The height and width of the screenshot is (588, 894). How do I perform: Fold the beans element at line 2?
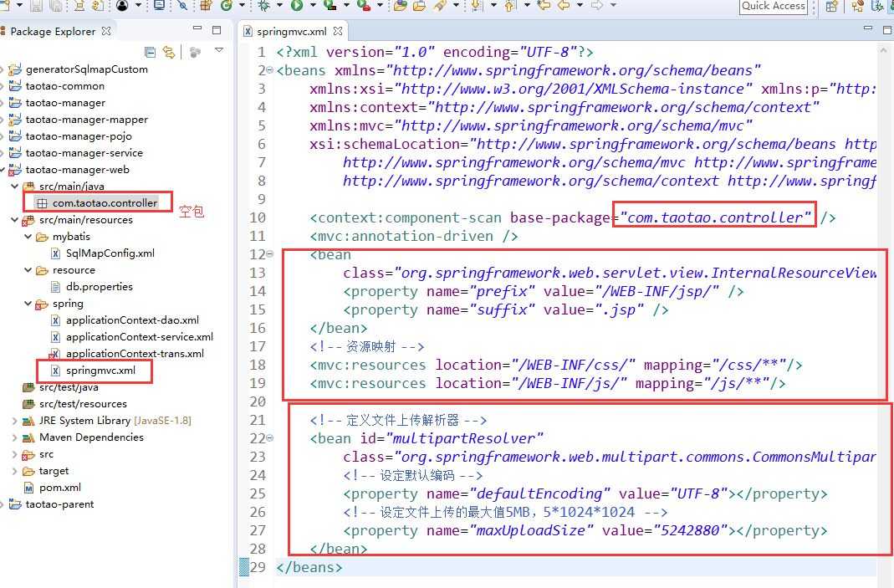point(269,70)
